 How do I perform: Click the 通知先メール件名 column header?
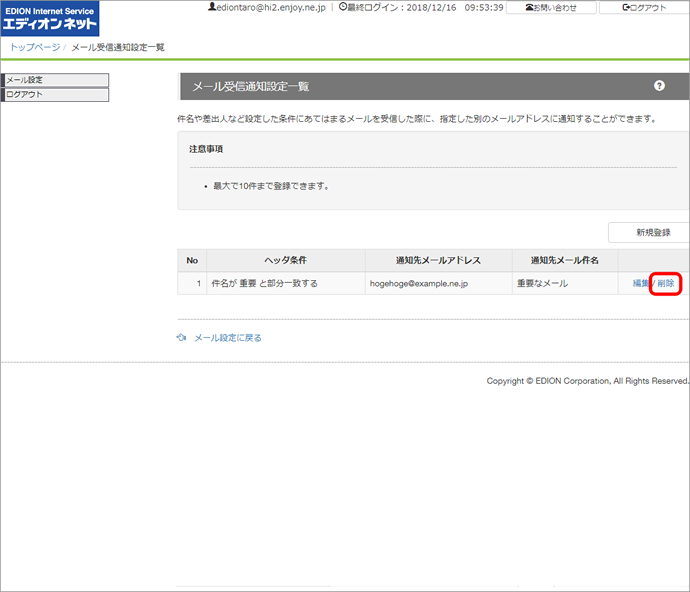point(564,260)
